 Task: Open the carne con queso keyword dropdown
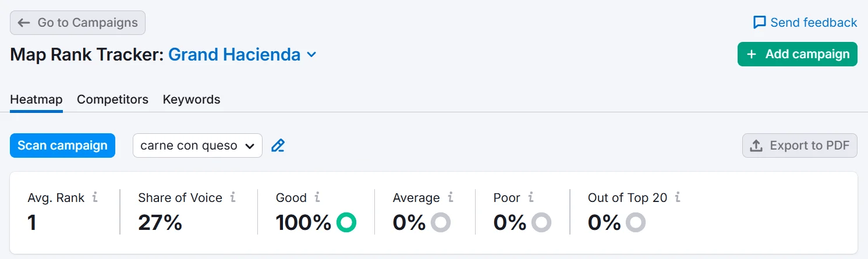[x=197, y=146]
